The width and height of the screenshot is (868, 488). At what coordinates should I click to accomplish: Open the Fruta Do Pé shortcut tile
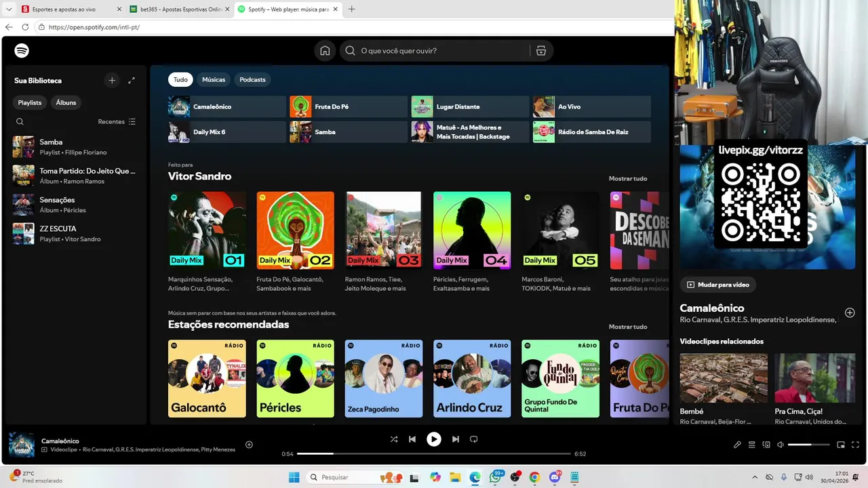pos(349,107)
